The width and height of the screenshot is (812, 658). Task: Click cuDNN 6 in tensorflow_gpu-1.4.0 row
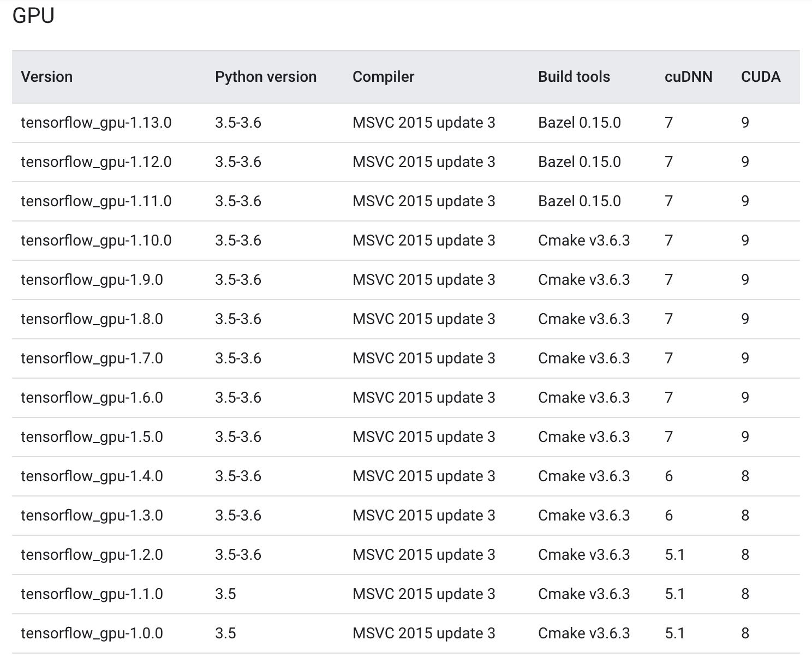[669, 476]
